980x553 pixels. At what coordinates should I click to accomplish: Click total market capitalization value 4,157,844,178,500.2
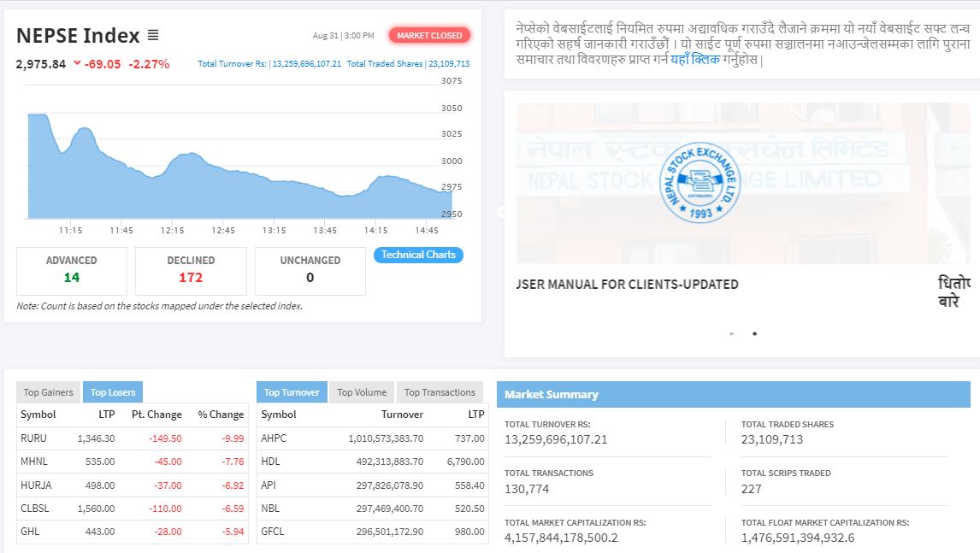click(x=561, y=538)
